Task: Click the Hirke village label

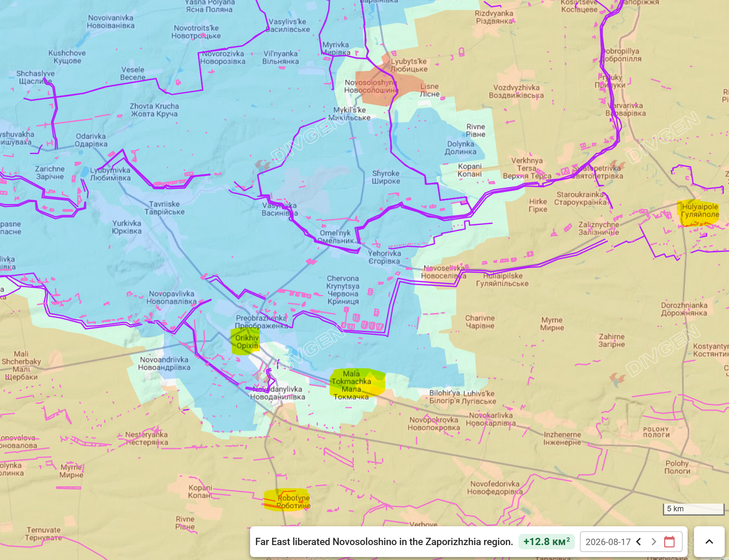Action: 538,205
